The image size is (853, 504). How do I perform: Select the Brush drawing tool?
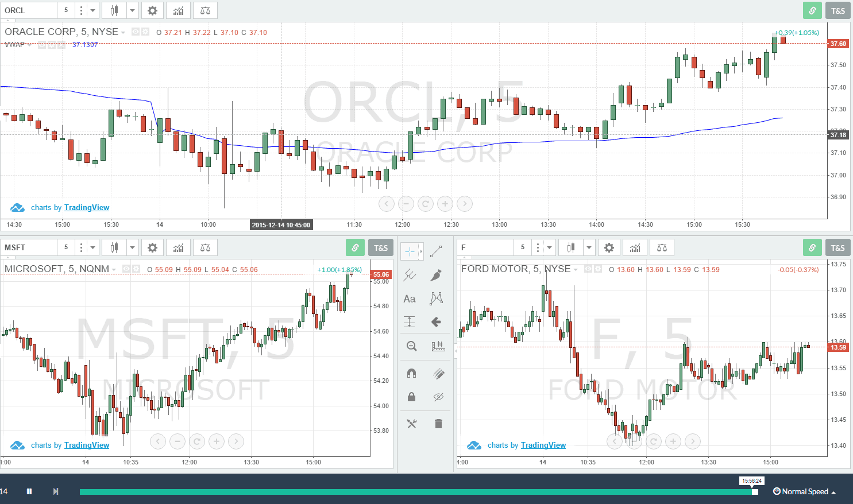[x=435, y=274]
